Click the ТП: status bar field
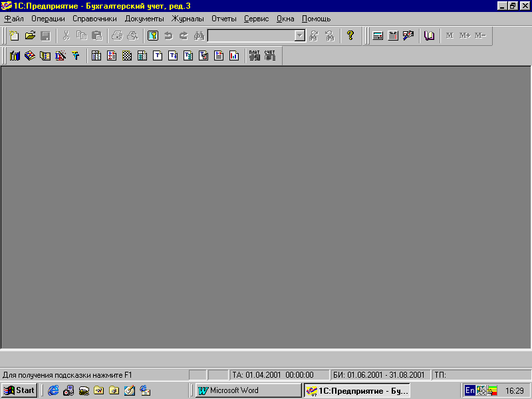Screen dimensions: 532x399 [481, 375]
